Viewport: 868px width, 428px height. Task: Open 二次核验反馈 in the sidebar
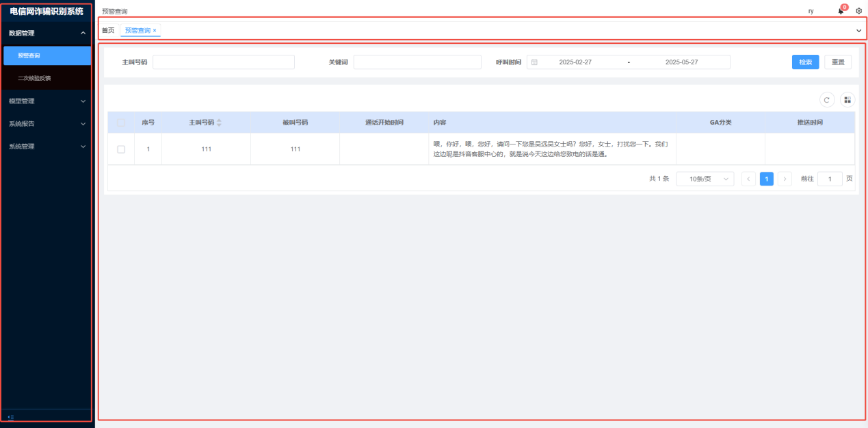coord(34,78)
